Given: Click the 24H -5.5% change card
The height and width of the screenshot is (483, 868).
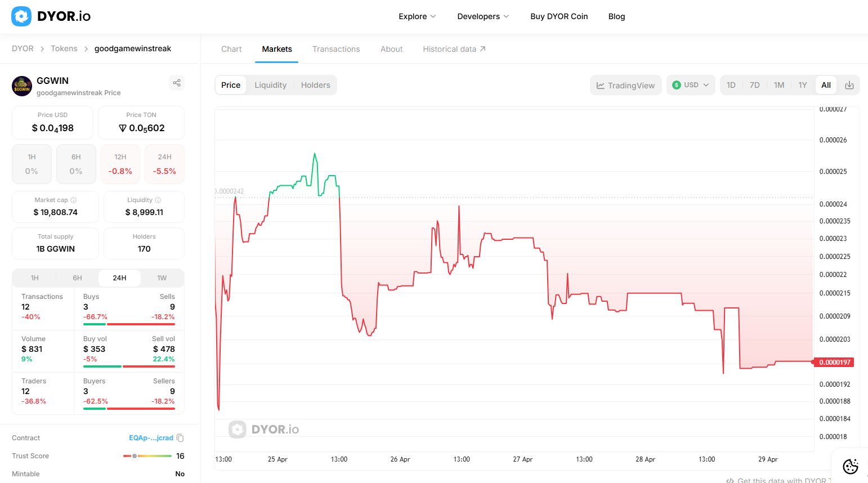Looking at the screenshot, I should pyautogui.click(x=165, y=164).
